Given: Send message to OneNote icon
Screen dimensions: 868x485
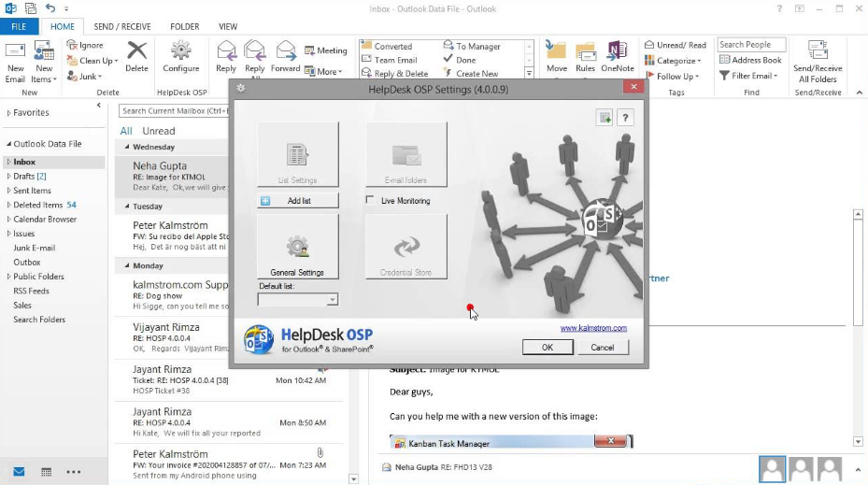Looking at the screenshot, I should click(618, 50).
